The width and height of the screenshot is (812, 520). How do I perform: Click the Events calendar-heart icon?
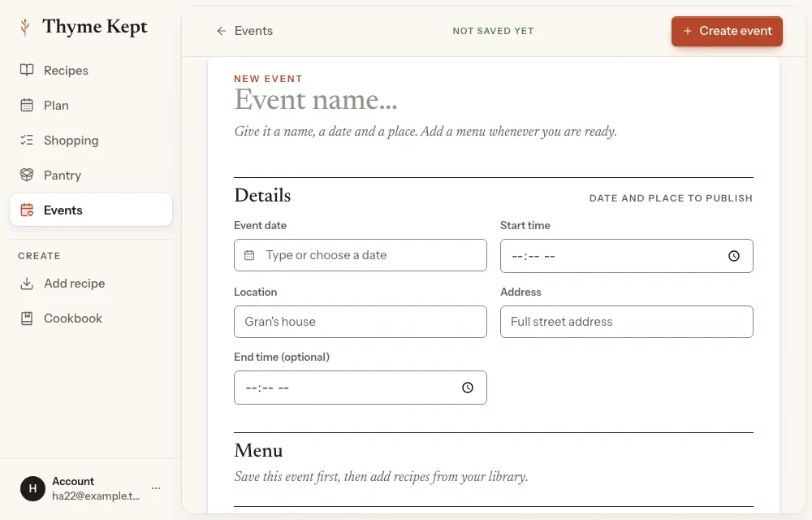pyautogui.click(x=27, y=210)
